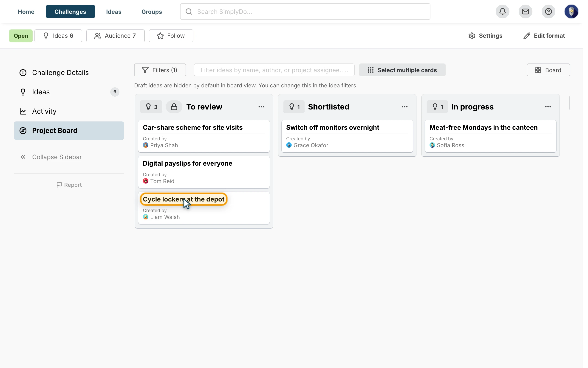The width and height of the screenshot is (588, 368).
Task: Click the filter ideas by name field
Action: (274, 70)
